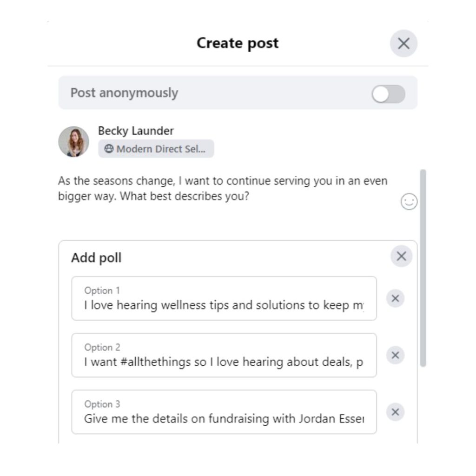Click into the Option 3 fundraising field

[224, 419]
